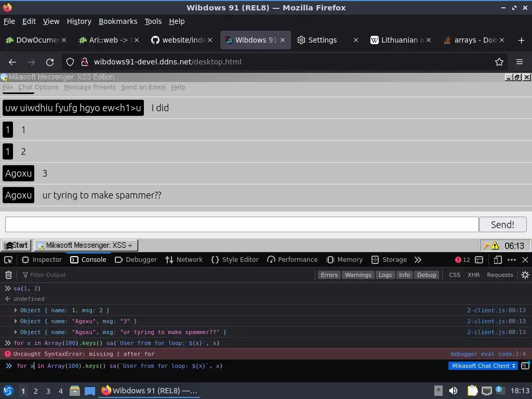532x399 pixels.
Task: Open the Messenger Help menu
Action: pos(178,87)
